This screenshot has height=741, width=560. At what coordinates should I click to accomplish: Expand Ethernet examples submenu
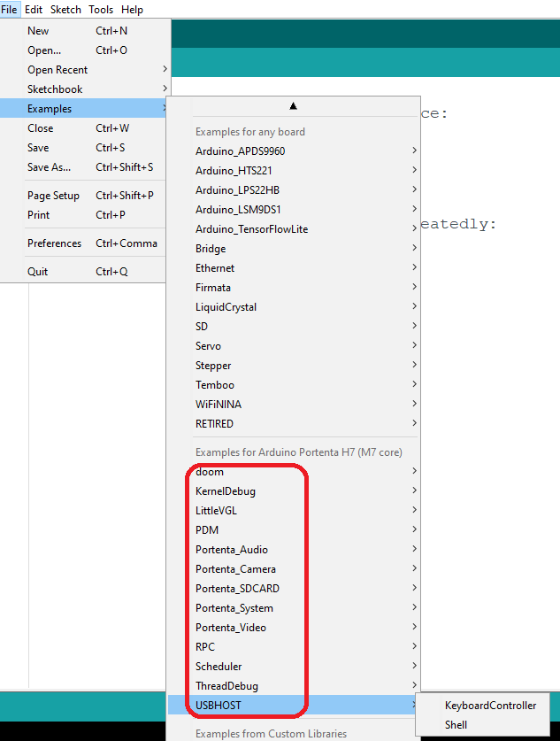[294, 267]
